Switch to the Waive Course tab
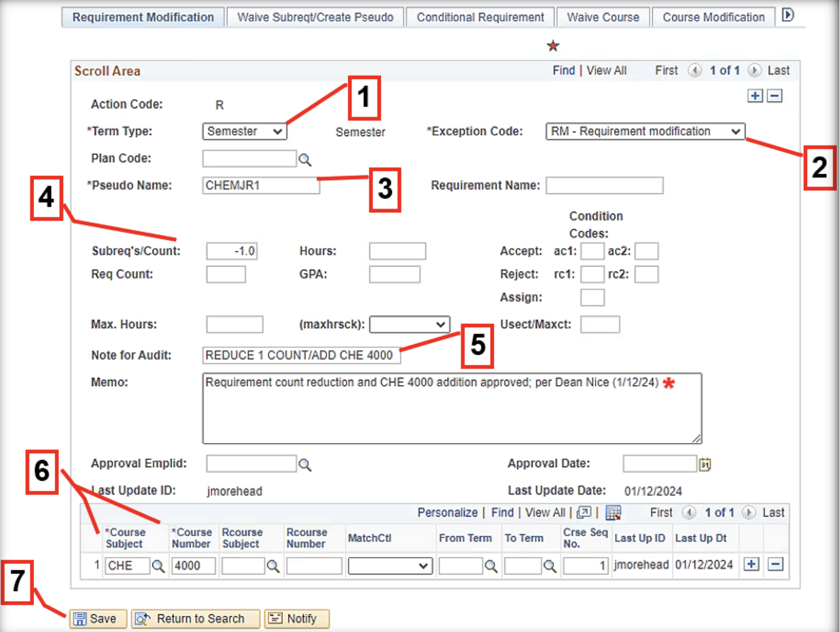The image size is (840, 632). (x=602, y=17)
